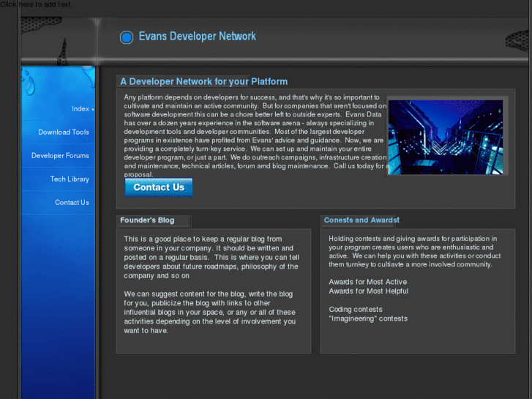
Task: Select '"Imagineering" contests' text
Action: [x=368, y=318]
